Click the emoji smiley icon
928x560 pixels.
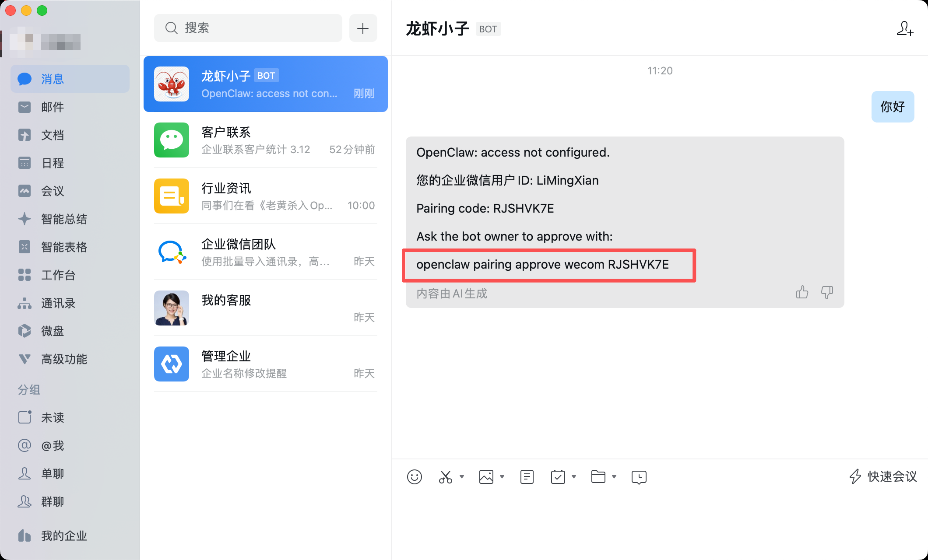[414, 476]
